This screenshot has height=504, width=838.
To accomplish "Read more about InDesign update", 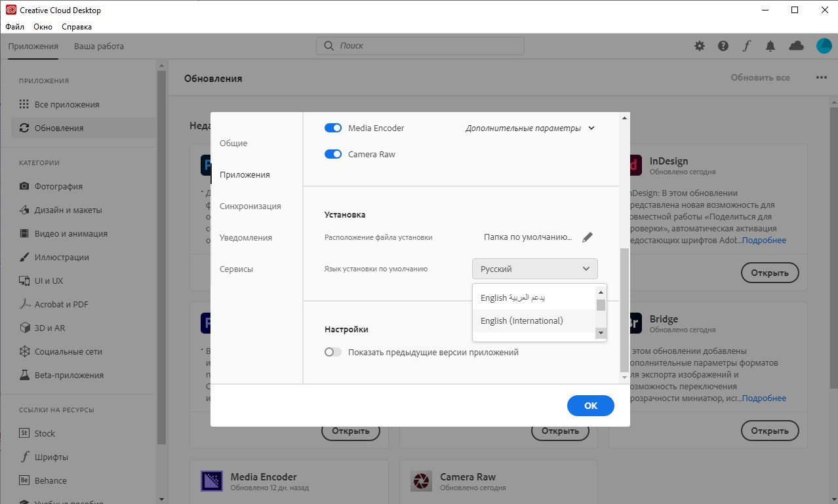I will coord(764,240).
